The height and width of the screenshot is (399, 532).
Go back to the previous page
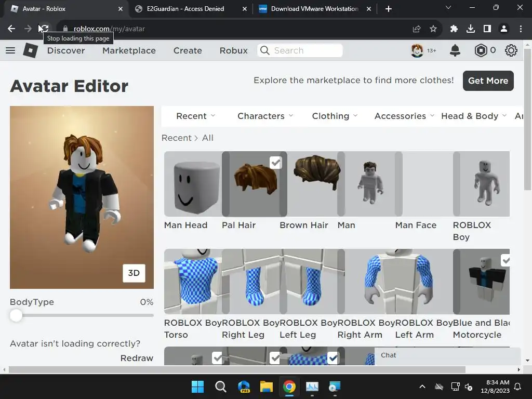tap(11, 29)
